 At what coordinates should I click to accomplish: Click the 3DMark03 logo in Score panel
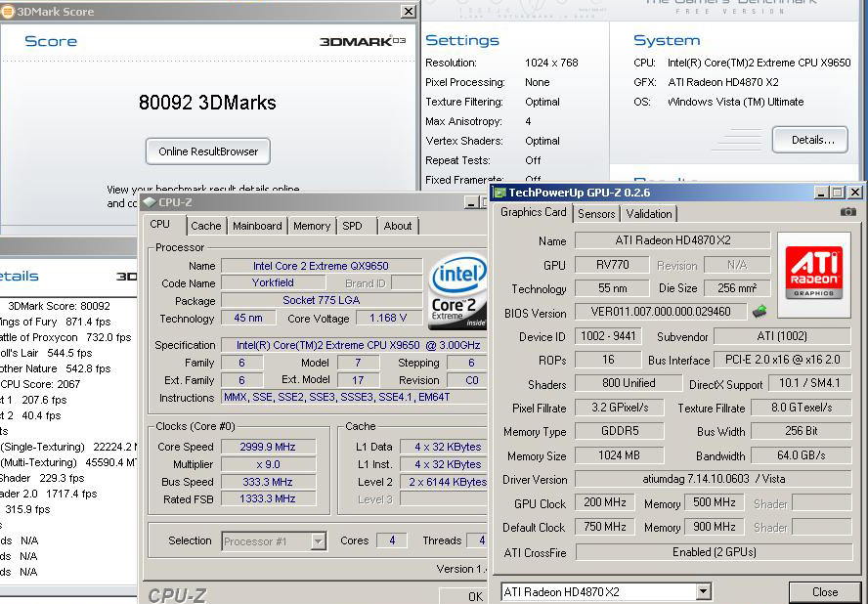click(362, 42)
